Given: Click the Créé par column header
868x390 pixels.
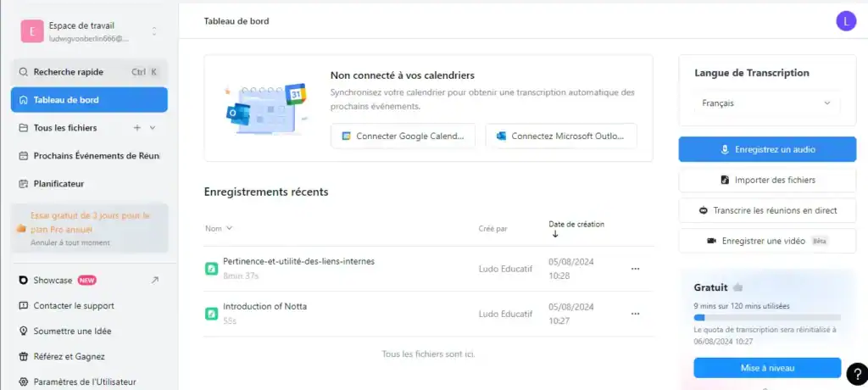Looking at the screenshot, I should pos(492,228).
